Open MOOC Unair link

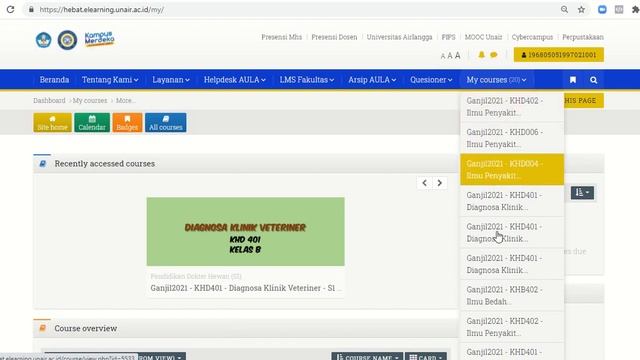[x=483, y=37]
